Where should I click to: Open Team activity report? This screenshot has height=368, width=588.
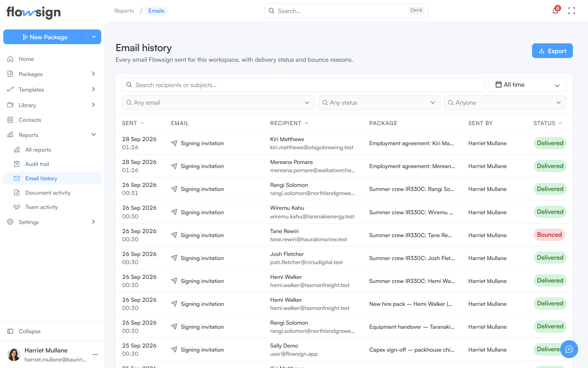click(52, 207)
